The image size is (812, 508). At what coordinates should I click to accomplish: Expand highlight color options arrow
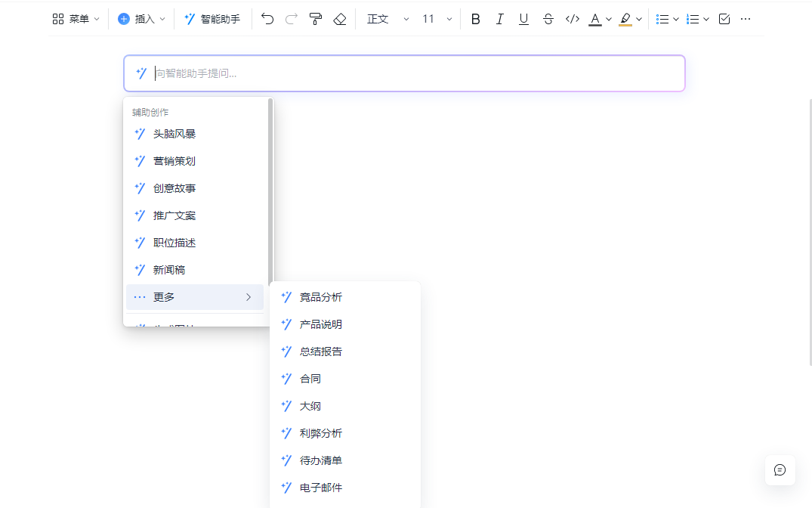(x=639, y=19)
